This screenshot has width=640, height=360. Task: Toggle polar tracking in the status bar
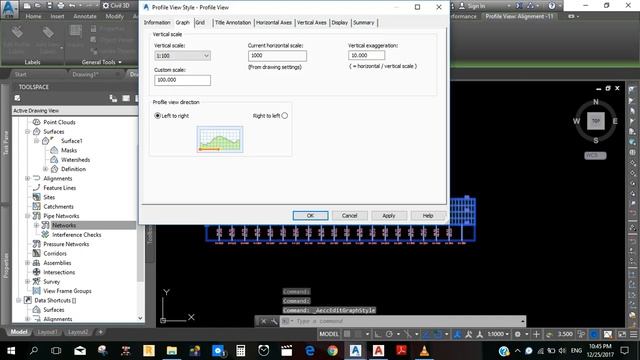point(389,334)
